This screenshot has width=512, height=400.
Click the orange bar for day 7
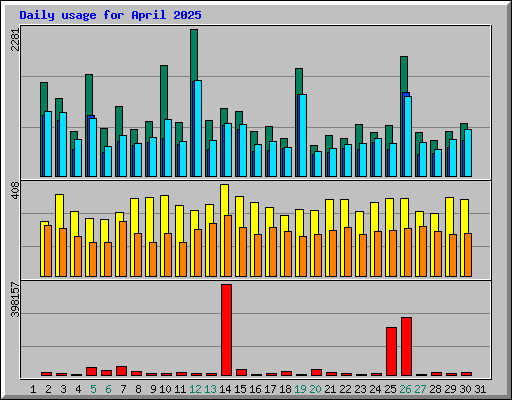pos(123,249)
